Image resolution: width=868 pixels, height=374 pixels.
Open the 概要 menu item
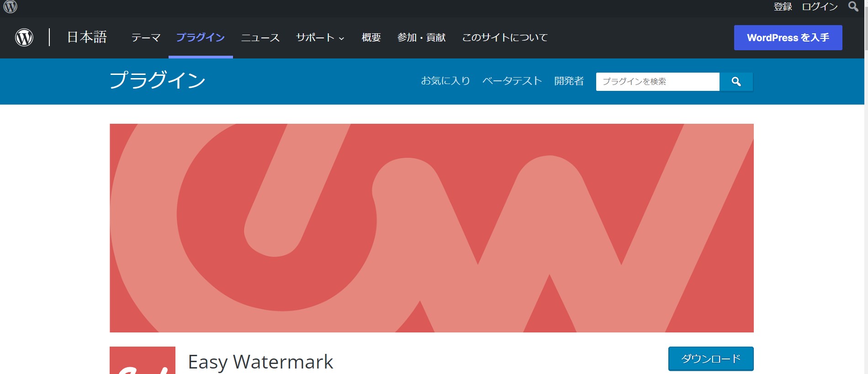tap(371, 37)
